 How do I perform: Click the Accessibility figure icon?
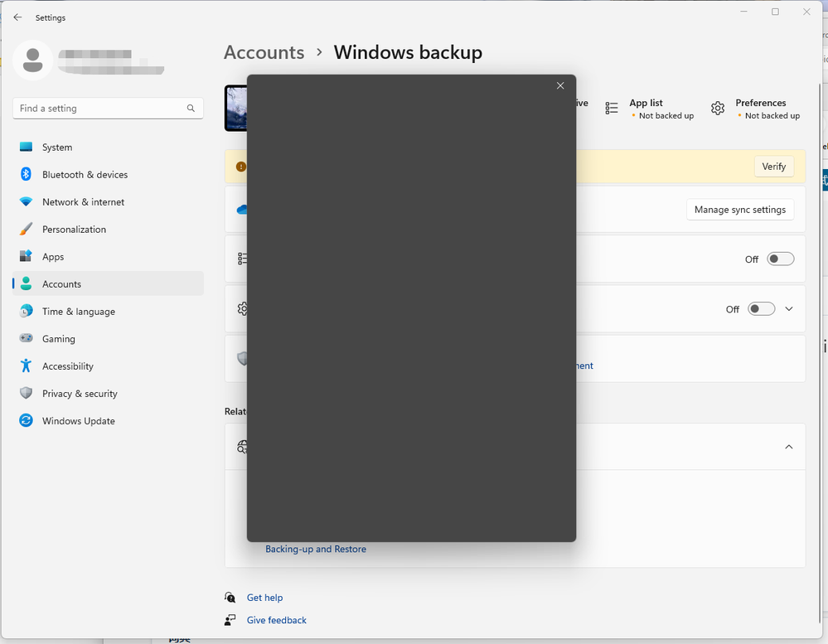[26, 366]
